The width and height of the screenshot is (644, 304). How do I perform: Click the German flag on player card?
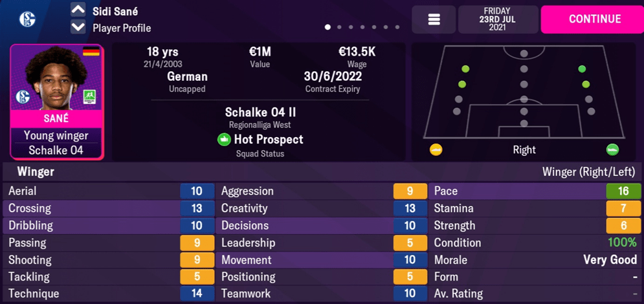point(91,52)
